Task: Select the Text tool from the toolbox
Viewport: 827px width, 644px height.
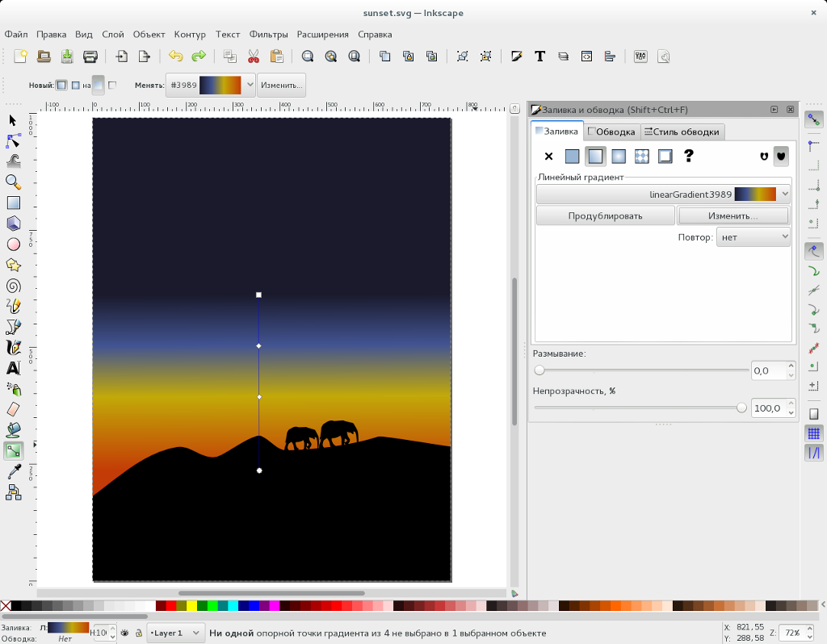Action: coord(13,368)
